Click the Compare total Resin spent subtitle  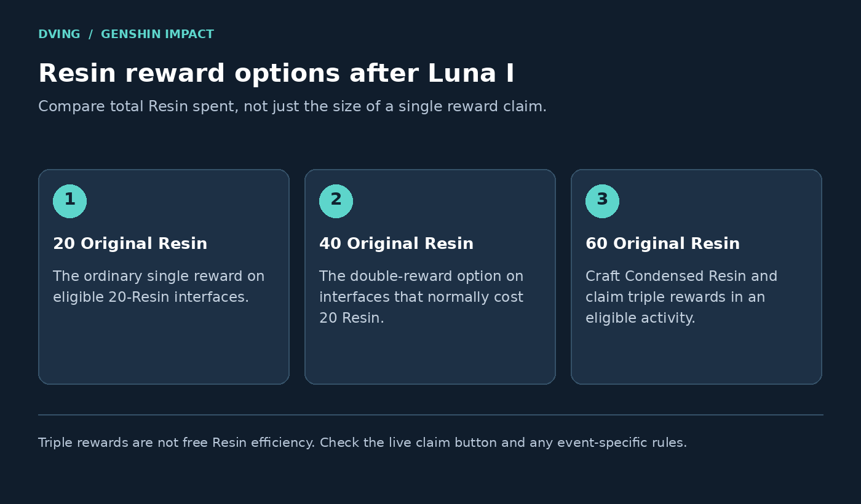pos(292,107)
